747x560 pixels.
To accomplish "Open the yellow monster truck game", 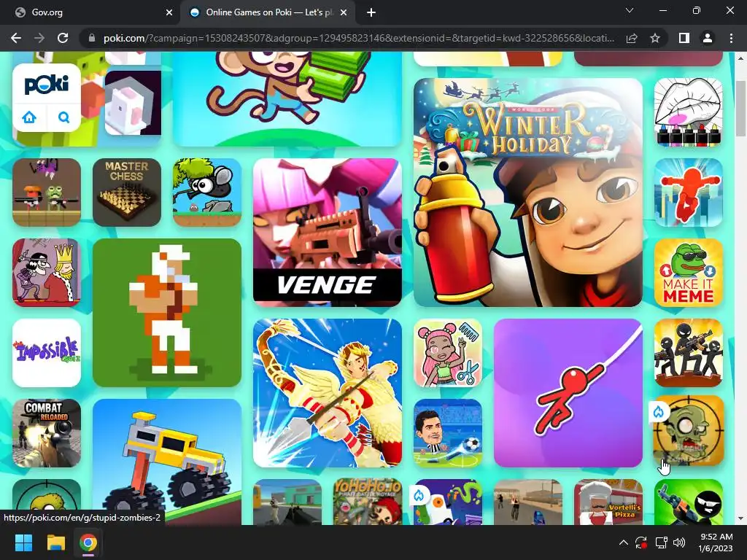I will coord(167,462).
